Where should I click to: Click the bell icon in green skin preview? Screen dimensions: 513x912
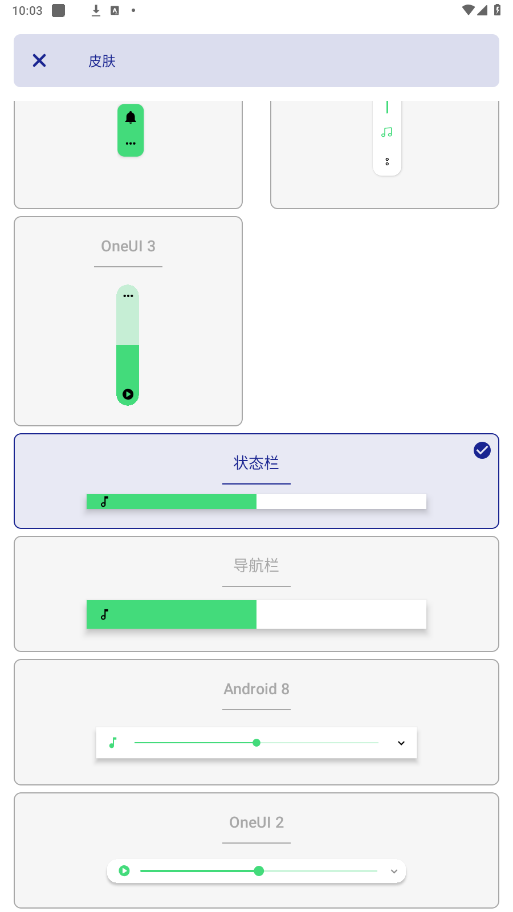point(130,117)
